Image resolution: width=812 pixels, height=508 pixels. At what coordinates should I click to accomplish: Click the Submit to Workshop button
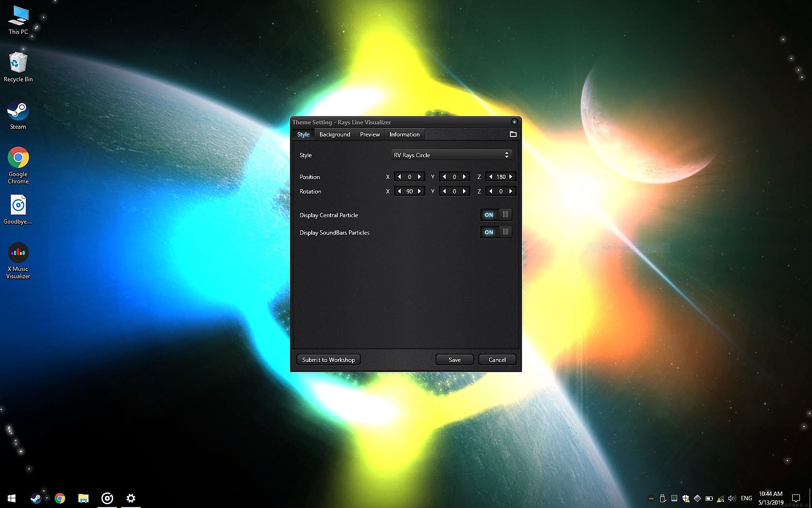[x=329, y=359]
